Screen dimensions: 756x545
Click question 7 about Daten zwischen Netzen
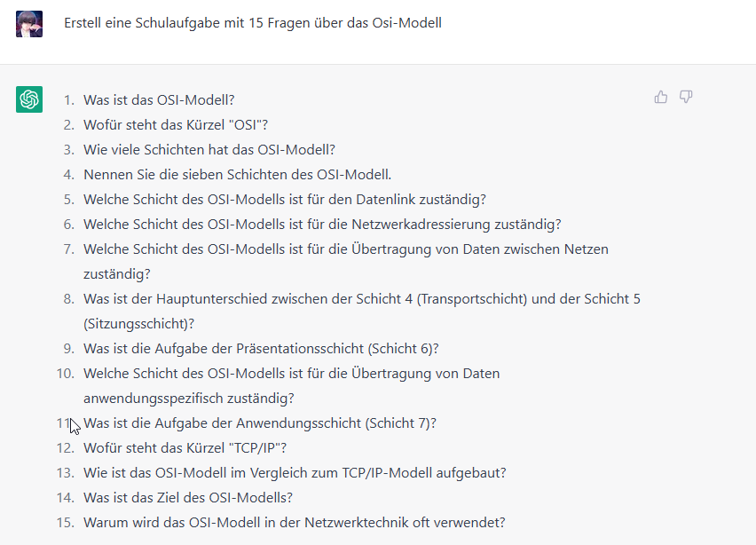click(x=346, y=262)
